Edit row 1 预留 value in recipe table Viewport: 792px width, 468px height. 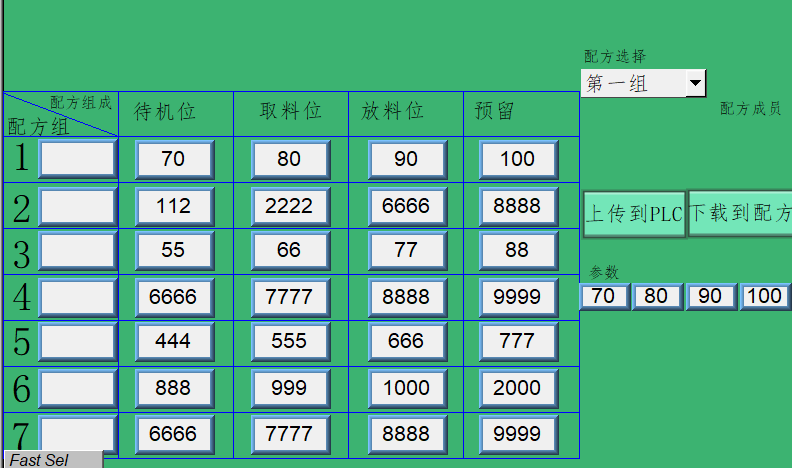[x=517, y=159]
